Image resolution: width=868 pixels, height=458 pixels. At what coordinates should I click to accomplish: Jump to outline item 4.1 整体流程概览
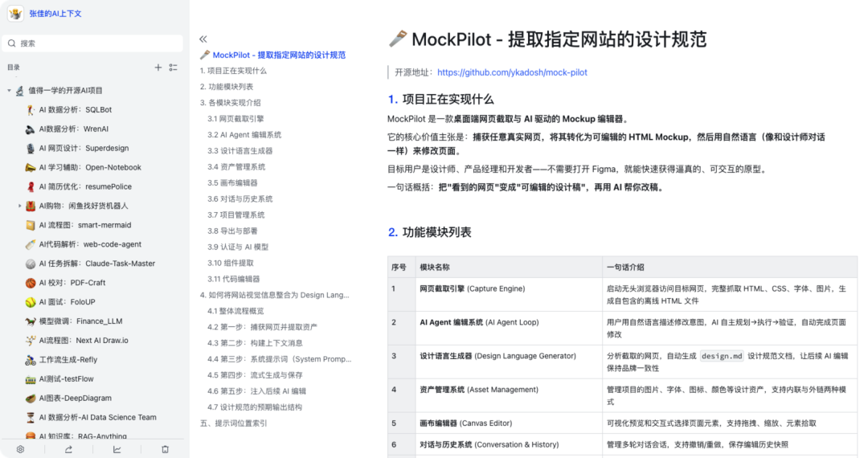[235, 312]
